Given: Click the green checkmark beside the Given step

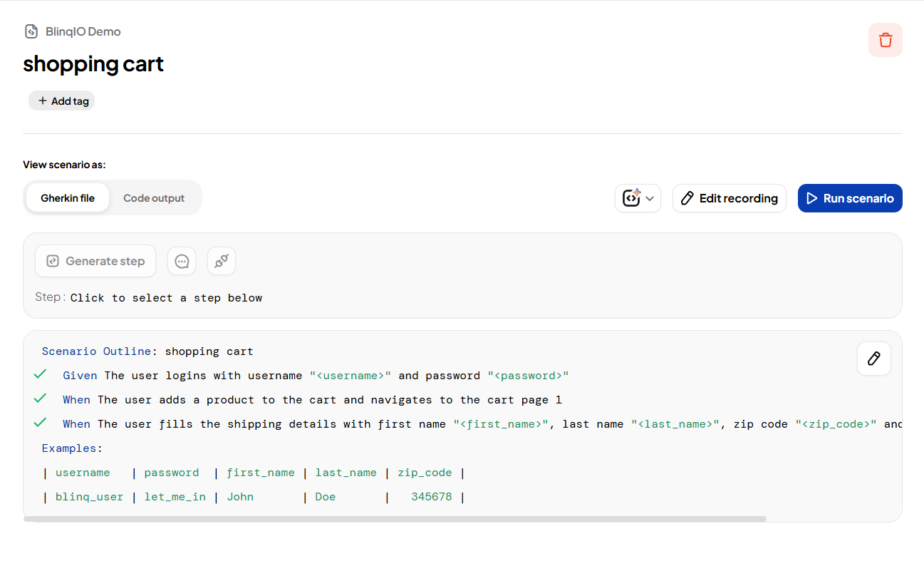Looking at the screenshot, I should point(40,374).
